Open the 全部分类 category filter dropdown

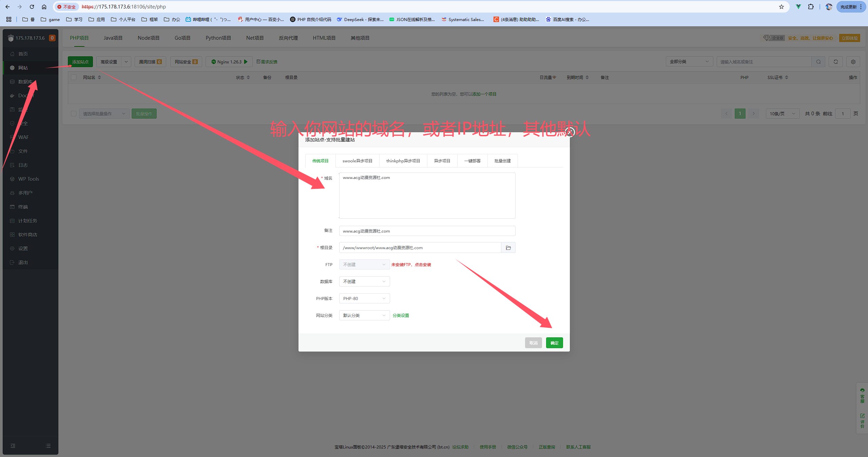click(689, 62)
